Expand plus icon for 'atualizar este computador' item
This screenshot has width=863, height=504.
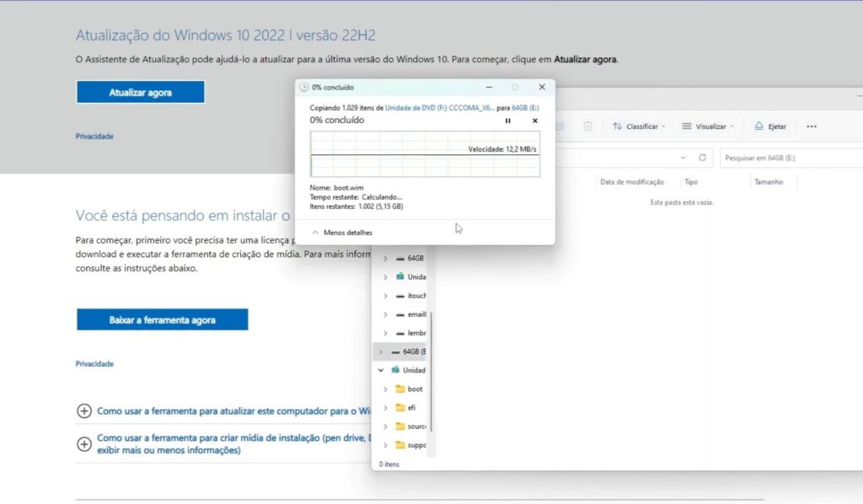click(x=84, y=411)
